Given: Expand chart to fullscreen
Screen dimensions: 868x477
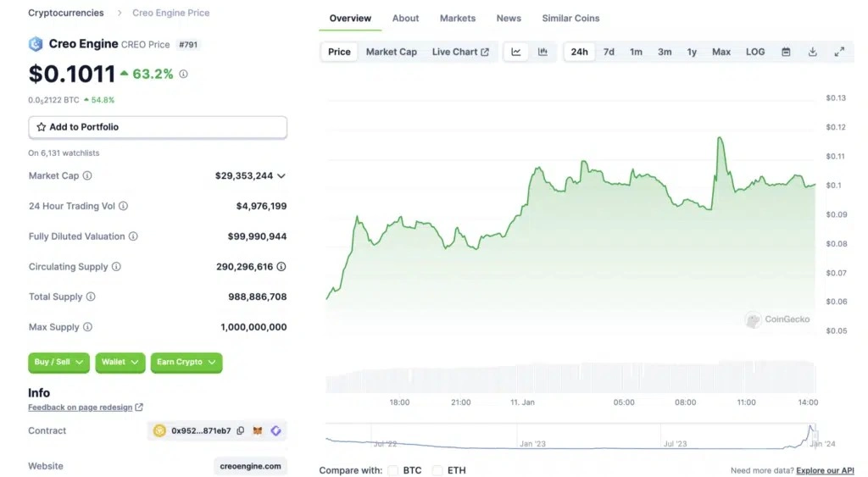Looking at the screenshot, I should [839, 52].
